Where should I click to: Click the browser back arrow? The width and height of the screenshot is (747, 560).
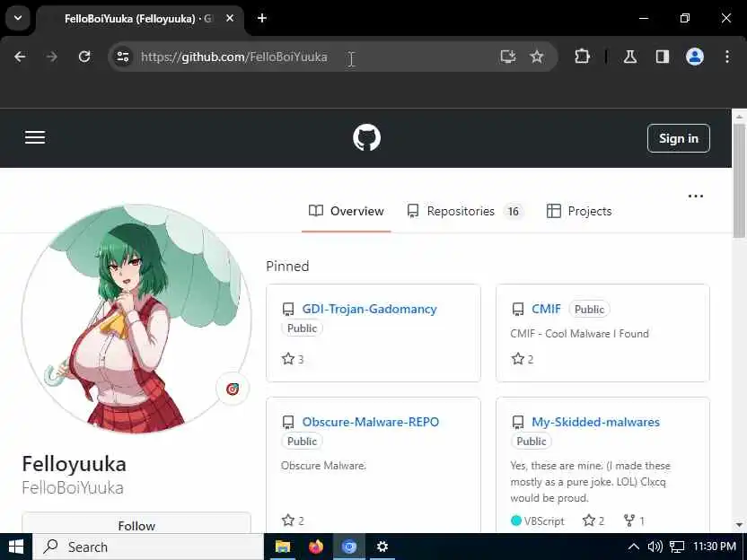pos(20,57)
